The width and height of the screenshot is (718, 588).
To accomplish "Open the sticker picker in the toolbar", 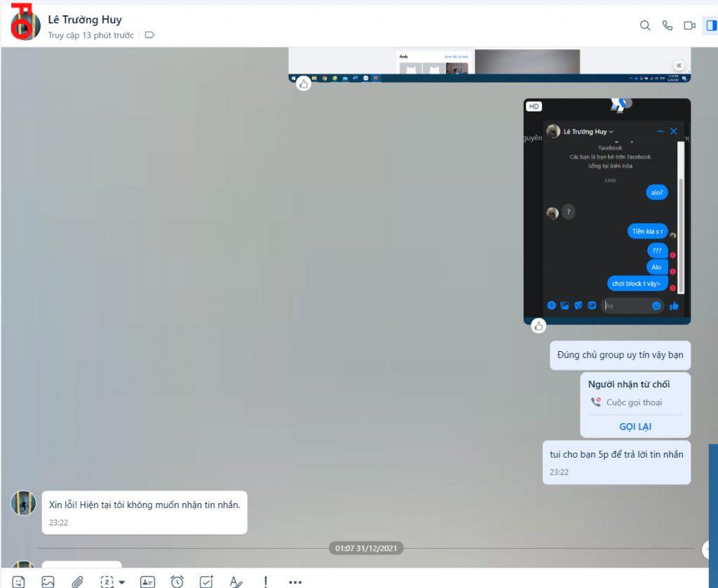I will coord(19,581).
